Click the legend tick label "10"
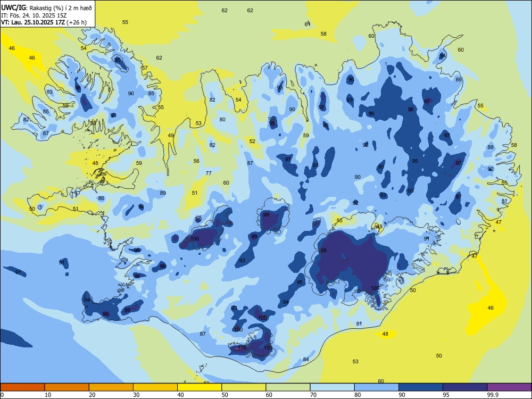 (48, 395)
